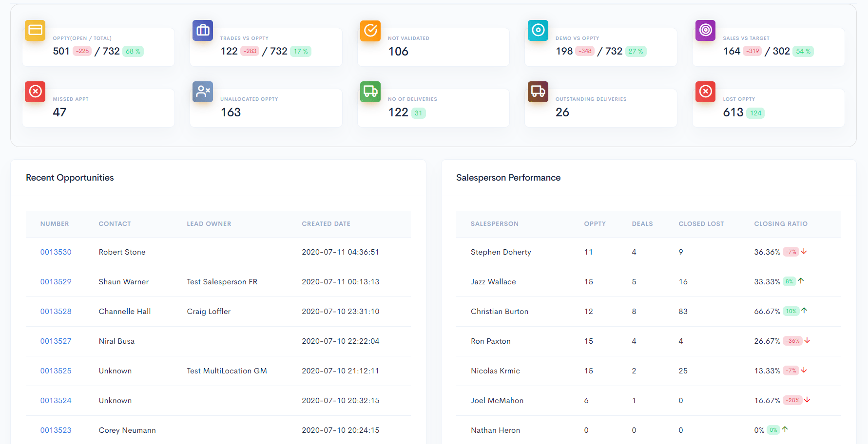Open opportunity number 0013530

[56, 252]
